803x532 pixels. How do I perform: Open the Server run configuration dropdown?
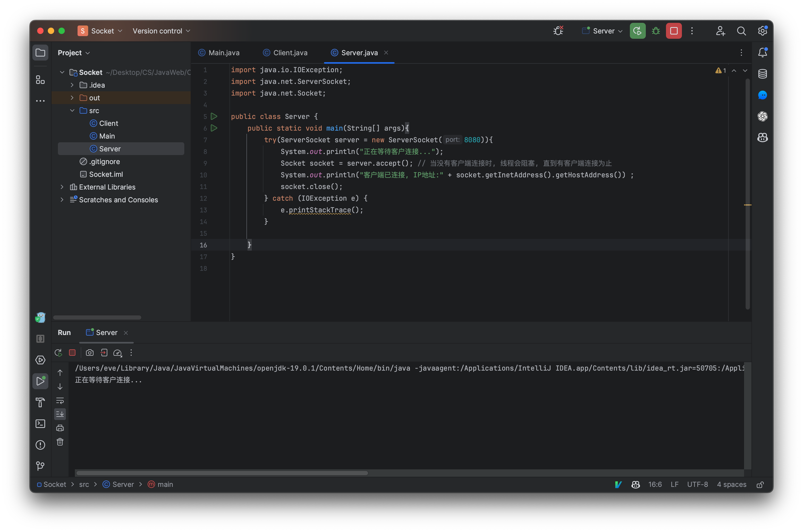[603, 31]
